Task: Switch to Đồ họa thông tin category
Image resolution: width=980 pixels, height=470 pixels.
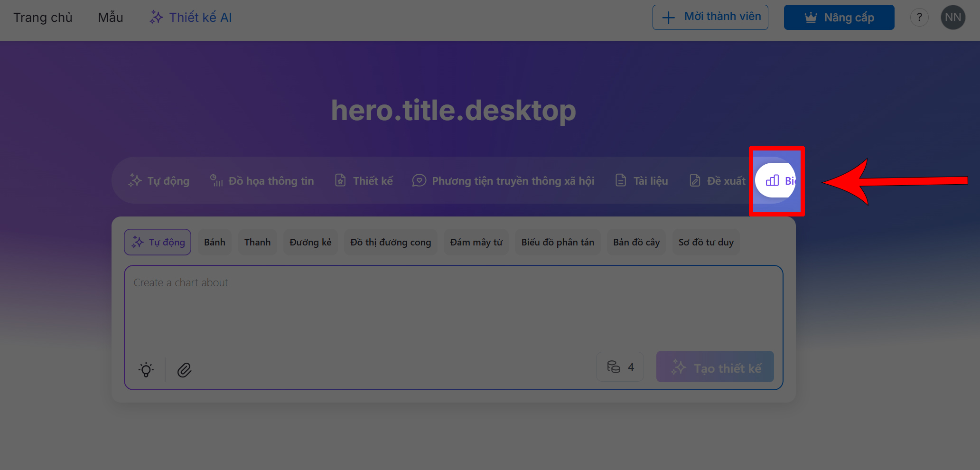Action: click(x=262, y=181)
